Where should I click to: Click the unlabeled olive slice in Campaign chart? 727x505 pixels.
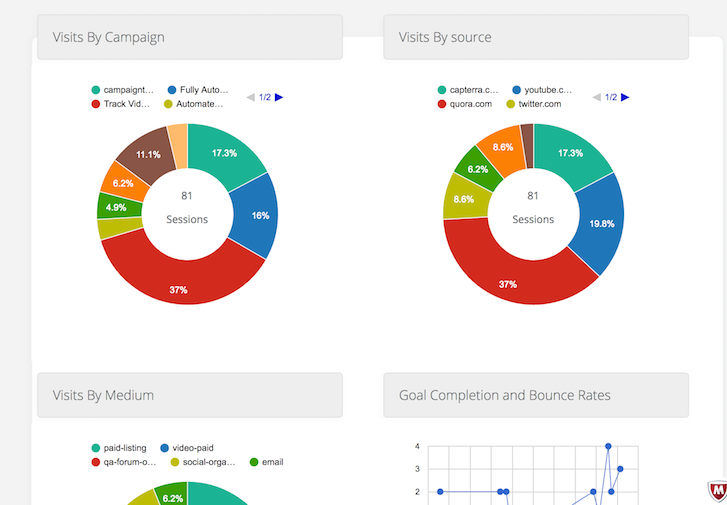(x=120, y=228)
